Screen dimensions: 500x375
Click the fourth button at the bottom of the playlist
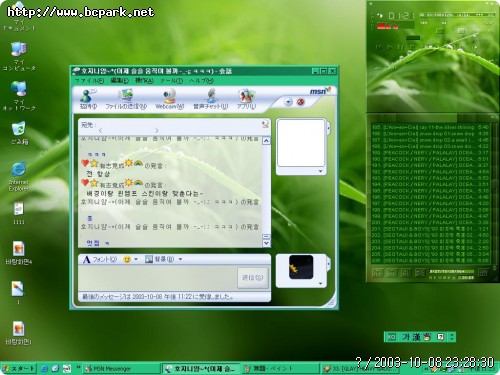coord(420,273)
